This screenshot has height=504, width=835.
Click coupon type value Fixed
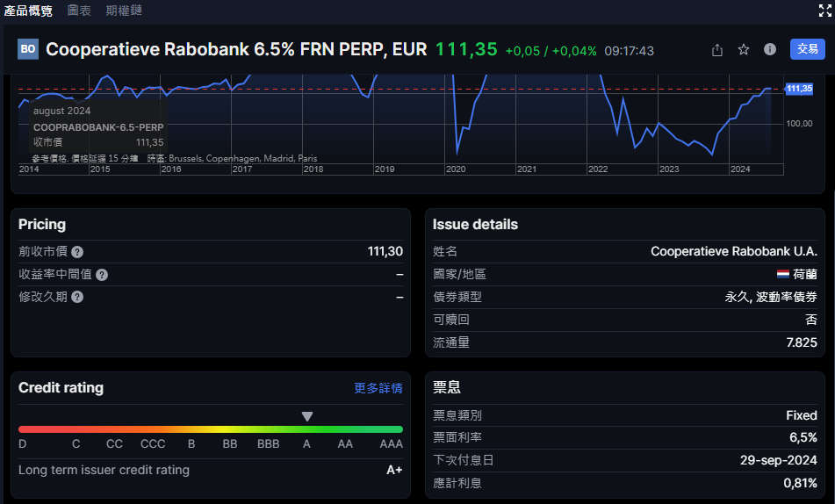(x=802, y=415)
